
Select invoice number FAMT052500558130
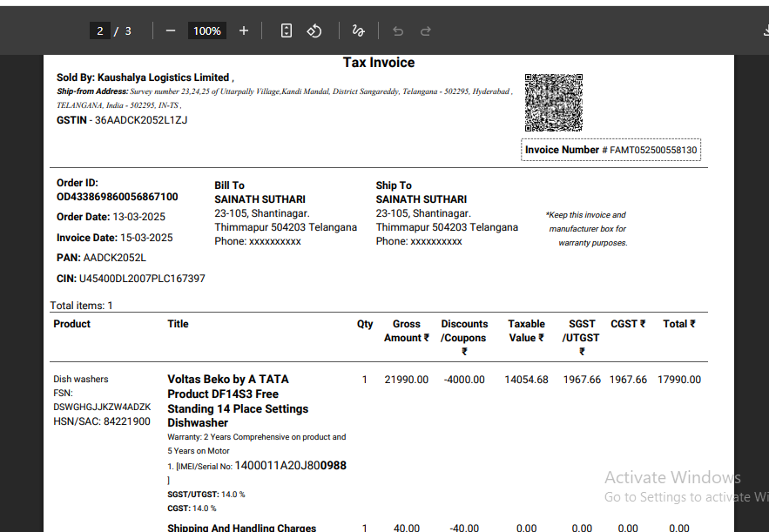click(653, 150)
